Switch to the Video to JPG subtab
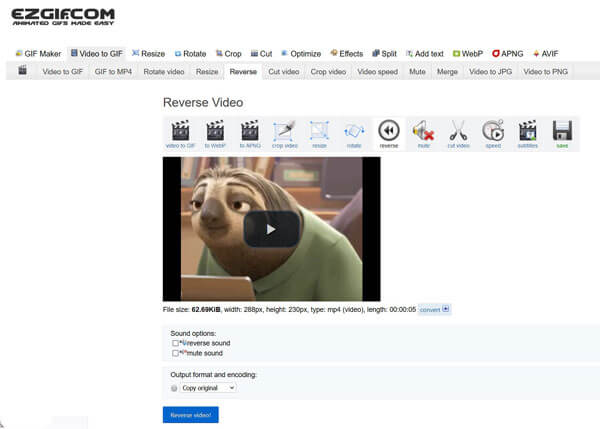This screenshot has width=600, height=429. click(x=491, y=72)
